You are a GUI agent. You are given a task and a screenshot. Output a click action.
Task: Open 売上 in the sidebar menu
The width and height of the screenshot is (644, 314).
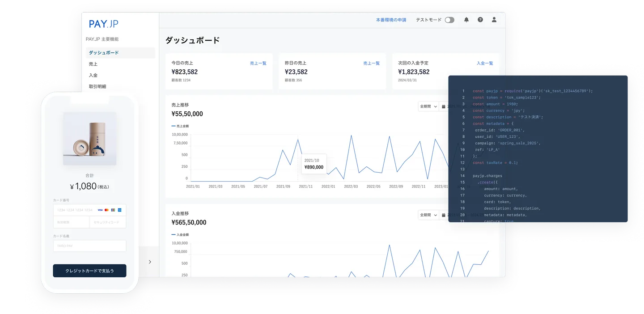click(x=93, y=64)
